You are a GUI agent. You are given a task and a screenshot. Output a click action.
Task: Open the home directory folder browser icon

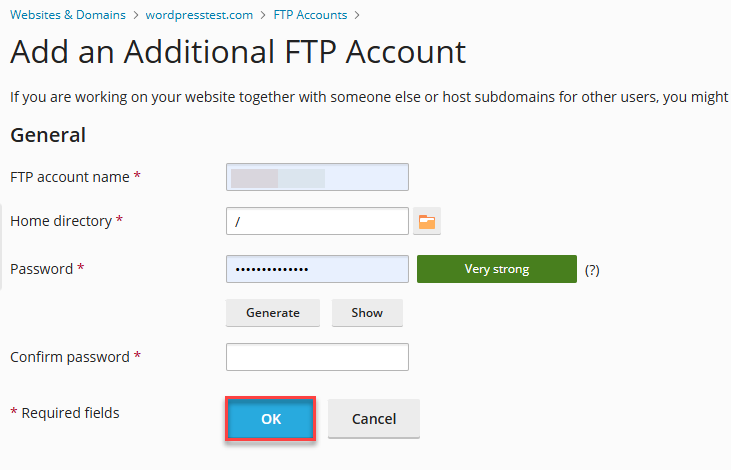click(427, 221)
